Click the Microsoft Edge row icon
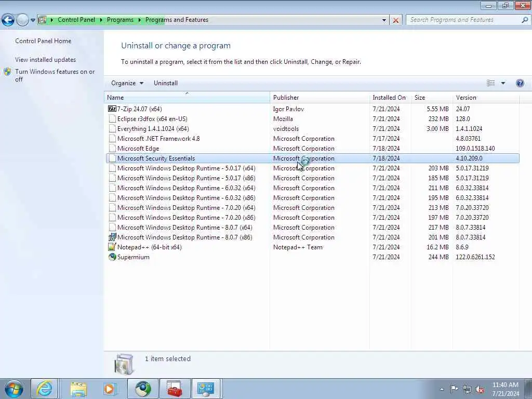 pos(112,148)
